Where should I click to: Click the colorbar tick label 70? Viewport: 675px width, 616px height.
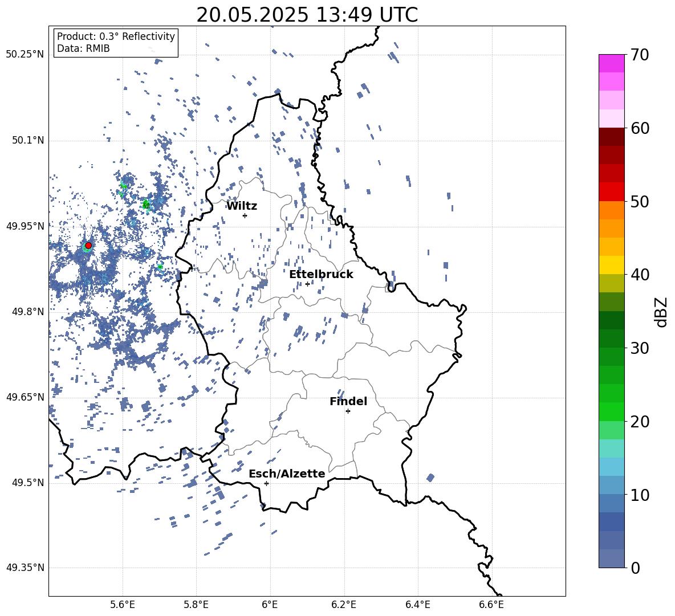640,55
